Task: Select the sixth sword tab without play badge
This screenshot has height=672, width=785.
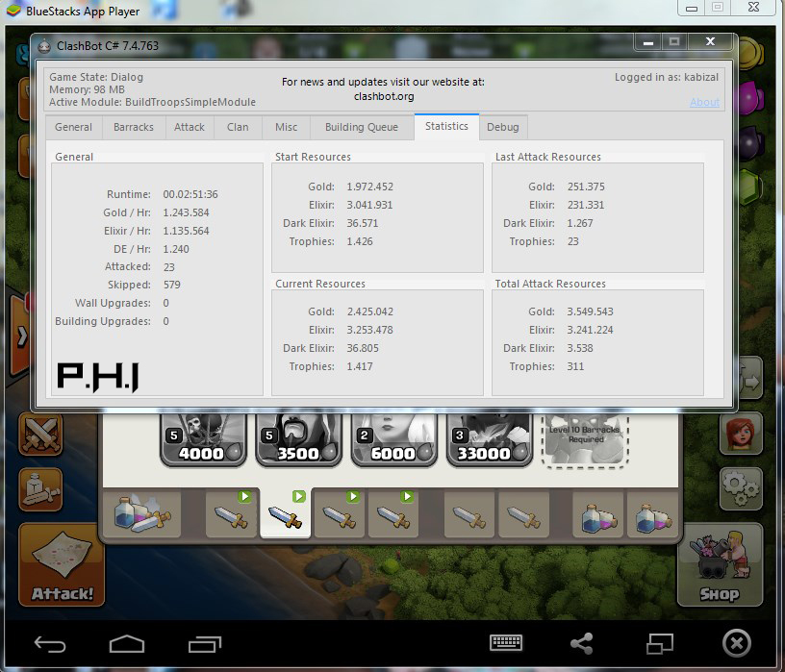Action: pos(524,515)
